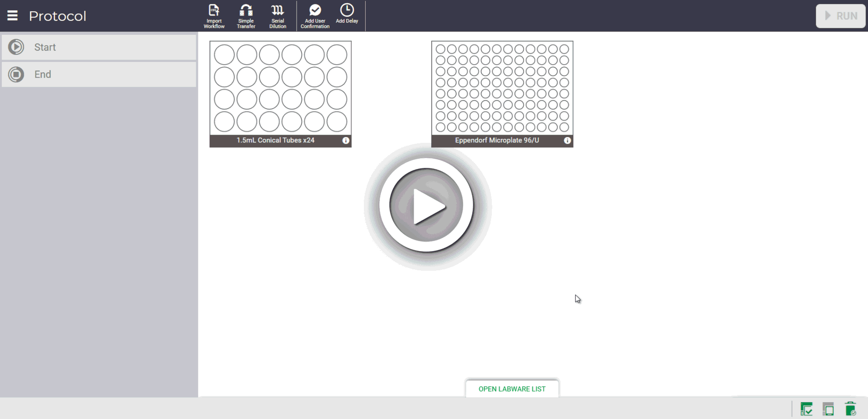Play the video with the large play button
Screen dimensions: 868x419
(427, 206)
